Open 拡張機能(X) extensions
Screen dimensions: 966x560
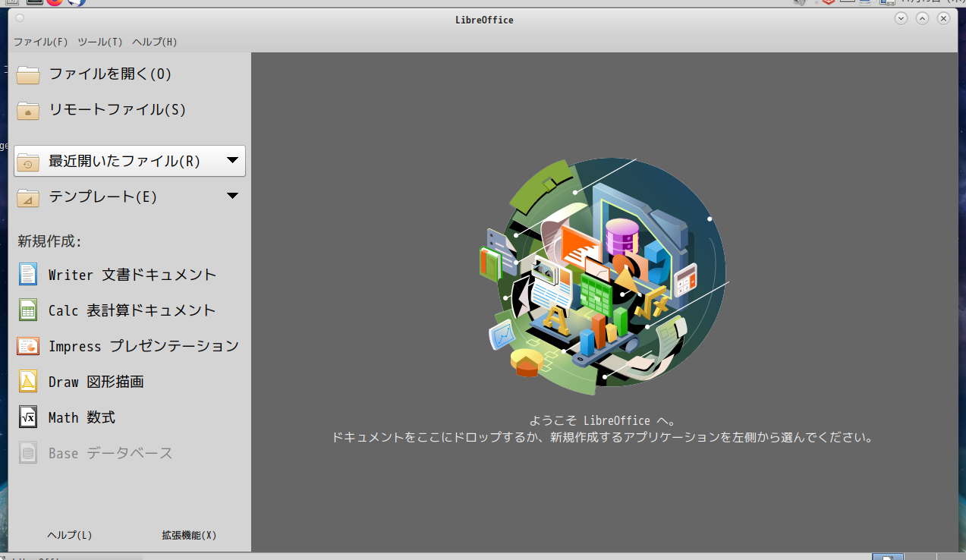coord(189,535)
